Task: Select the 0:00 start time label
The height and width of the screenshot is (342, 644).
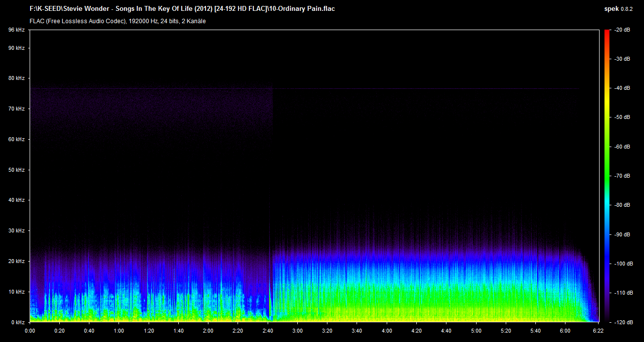Action: pyautogui.click(x=30, y=331)
